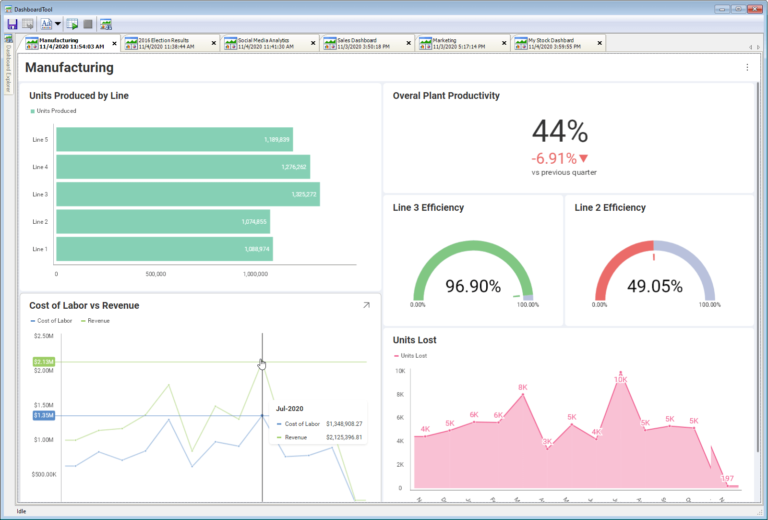The image size is (768, 520).
Task: Click the Line 1 bar showing 1,088,974
Action: coord(165,249)
